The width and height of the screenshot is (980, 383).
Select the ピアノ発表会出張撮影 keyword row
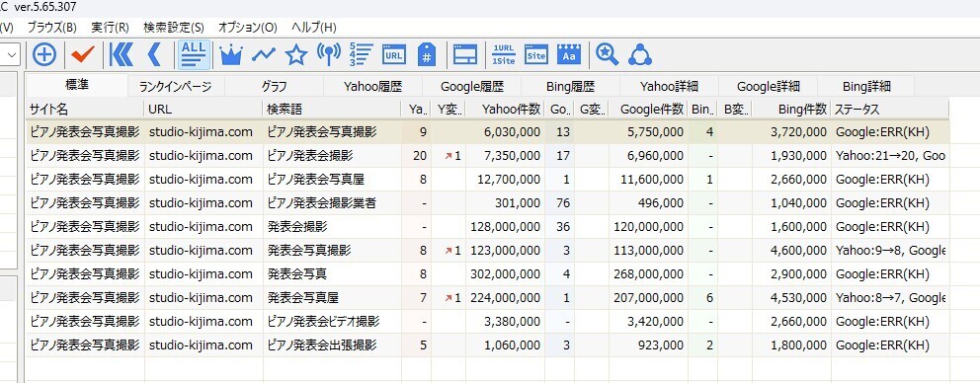487,345
